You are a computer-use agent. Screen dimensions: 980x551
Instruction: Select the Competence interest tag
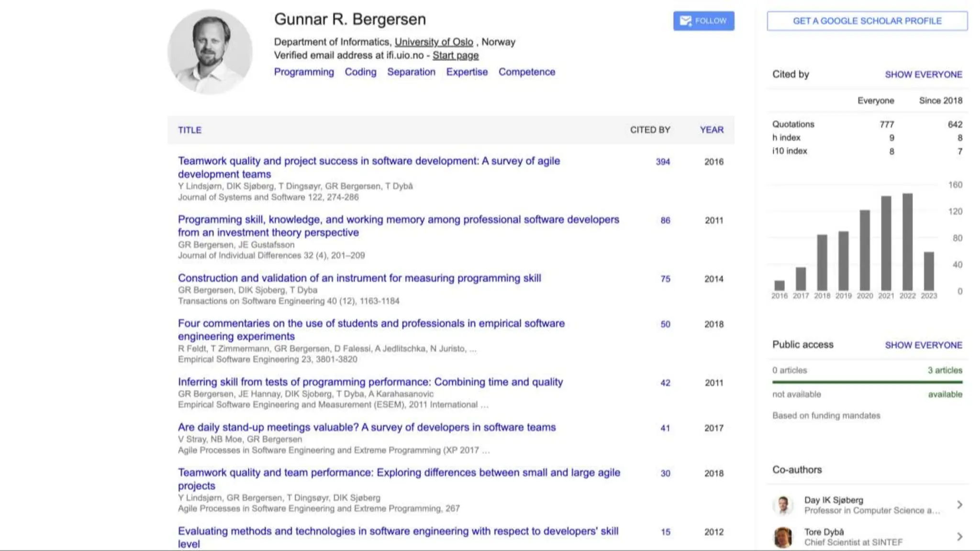527,72
